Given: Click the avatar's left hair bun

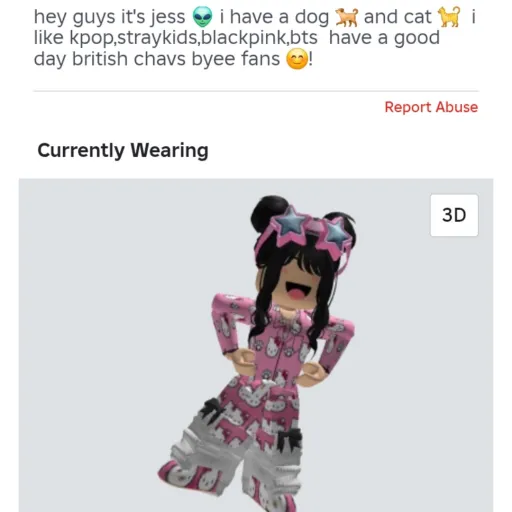Looking at the screenshot, I should (266, 210).
